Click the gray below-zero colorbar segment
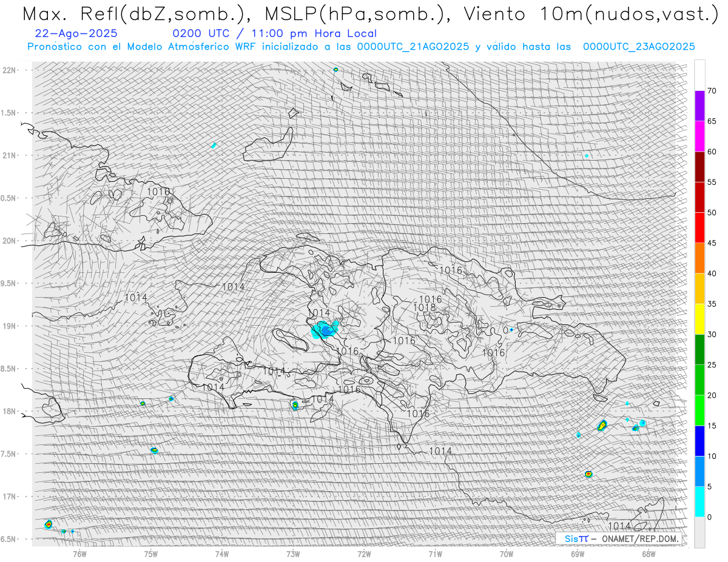Screen dimensions: 728x562 (699, 532)
